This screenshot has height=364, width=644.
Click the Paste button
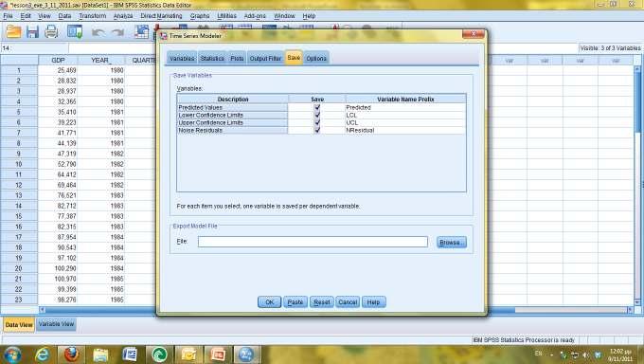tap(295, 301)
